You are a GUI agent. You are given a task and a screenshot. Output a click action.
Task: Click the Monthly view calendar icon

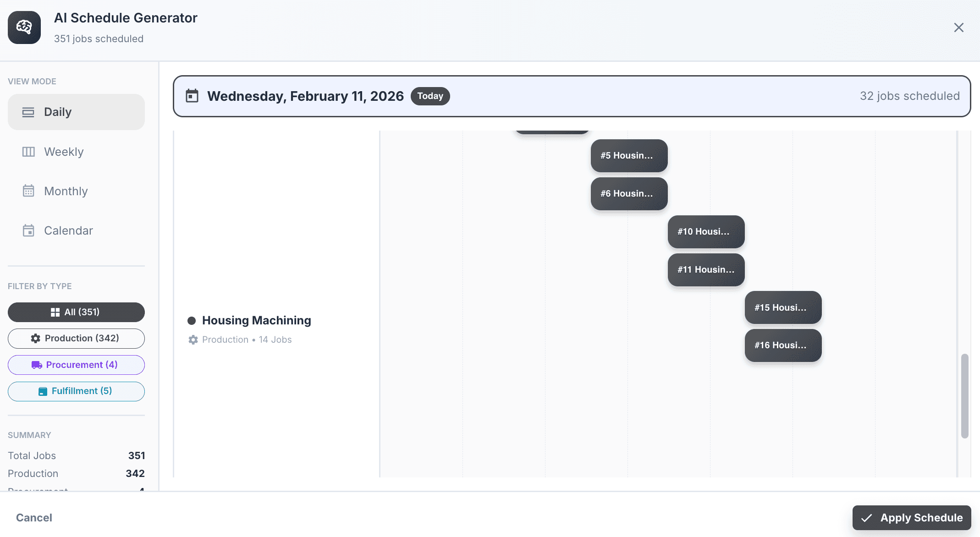point(28,191)
